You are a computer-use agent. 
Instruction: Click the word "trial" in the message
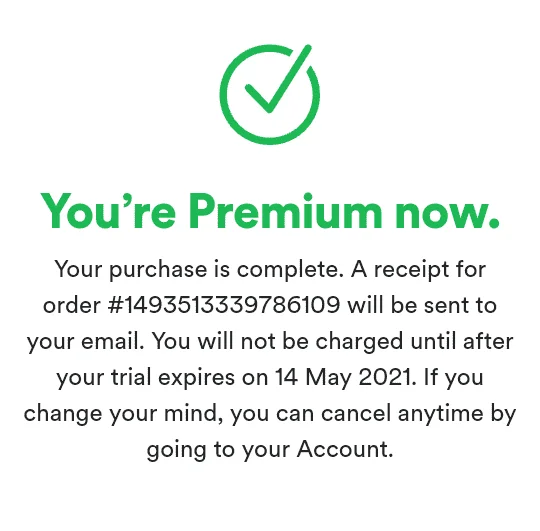(131, 377)
